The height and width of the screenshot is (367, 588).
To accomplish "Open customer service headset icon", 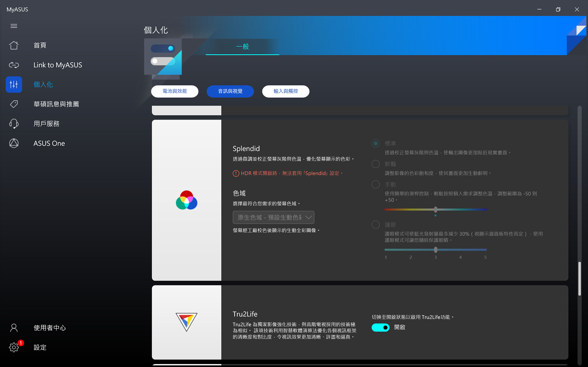I will click(x=14, y=124).
